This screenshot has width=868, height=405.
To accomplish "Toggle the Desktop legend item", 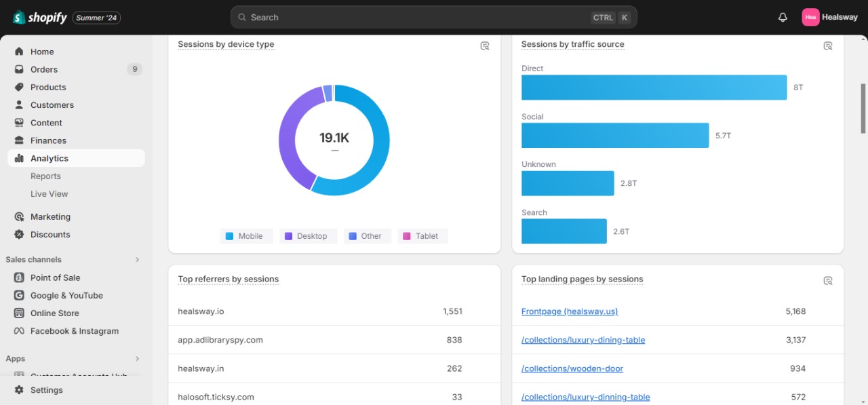I will coord(306,236).
